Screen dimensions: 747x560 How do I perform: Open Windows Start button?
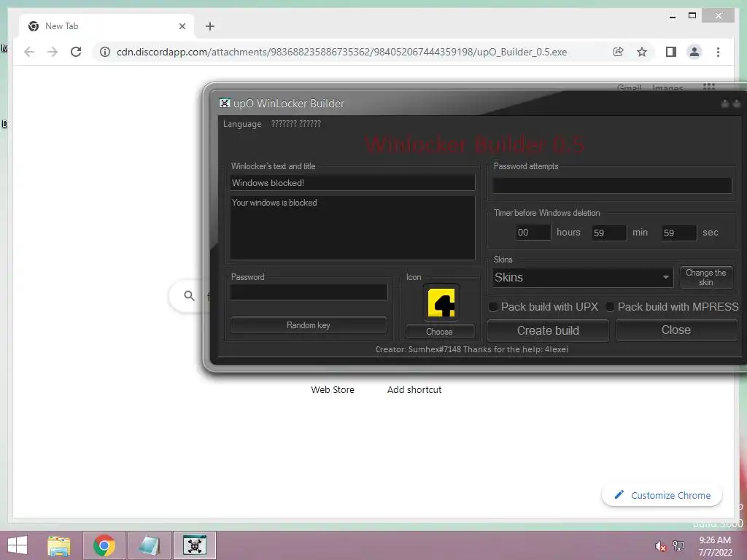click(18, 545)
